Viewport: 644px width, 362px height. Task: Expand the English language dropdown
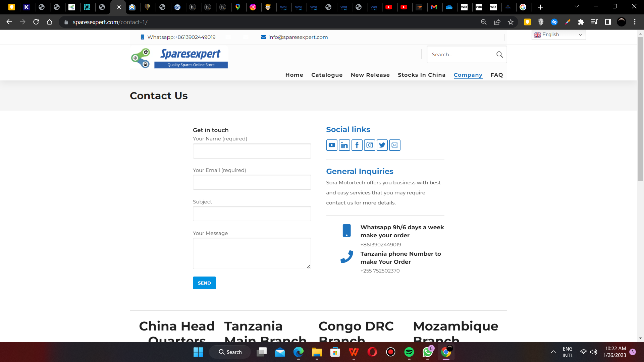click(558, 35)
